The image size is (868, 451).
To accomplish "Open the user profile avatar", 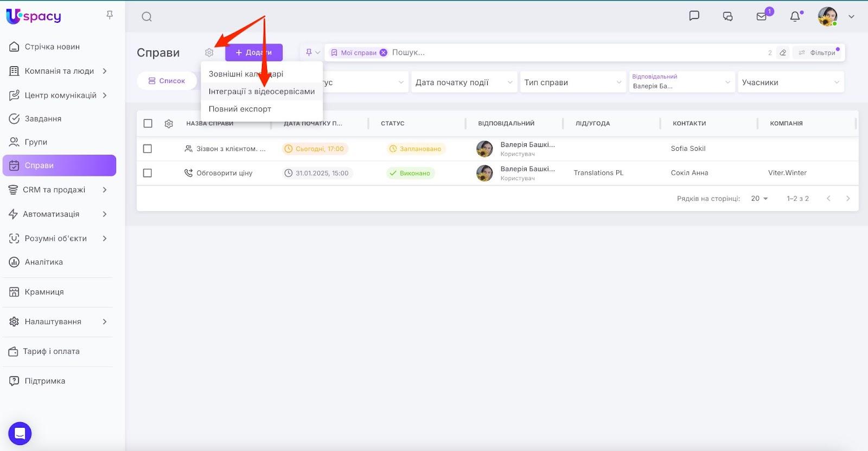I will 827,16.
